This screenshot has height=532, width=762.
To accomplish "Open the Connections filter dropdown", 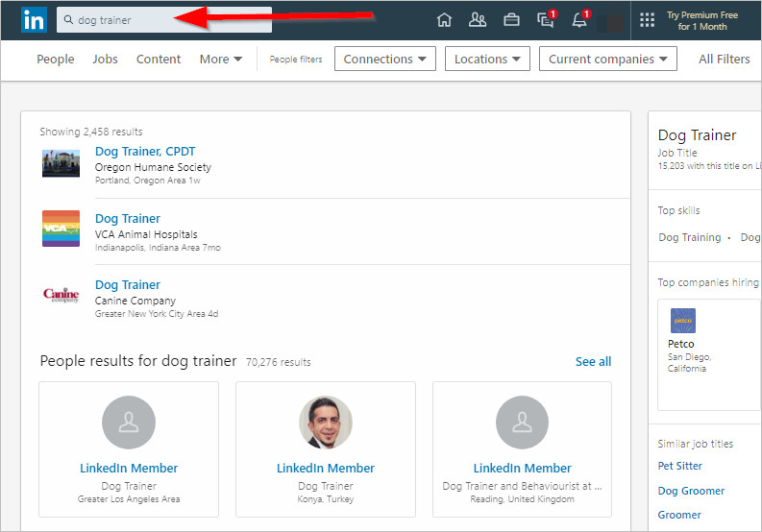I will coord(385,59).
